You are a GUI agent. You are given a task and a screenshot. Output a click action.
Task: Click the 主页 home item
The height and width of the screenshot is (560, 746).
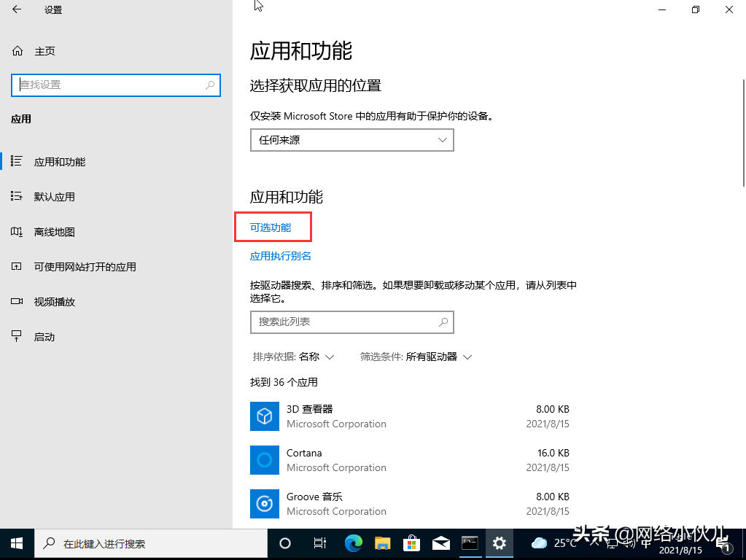pos(44,50)
